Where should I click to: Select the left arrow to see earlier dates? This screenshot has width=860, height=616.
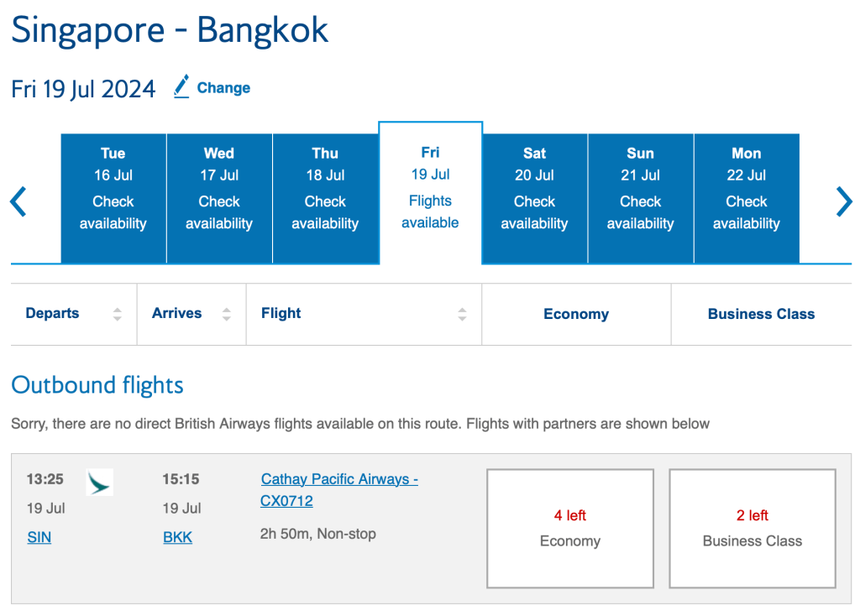[x=18, y=201]
